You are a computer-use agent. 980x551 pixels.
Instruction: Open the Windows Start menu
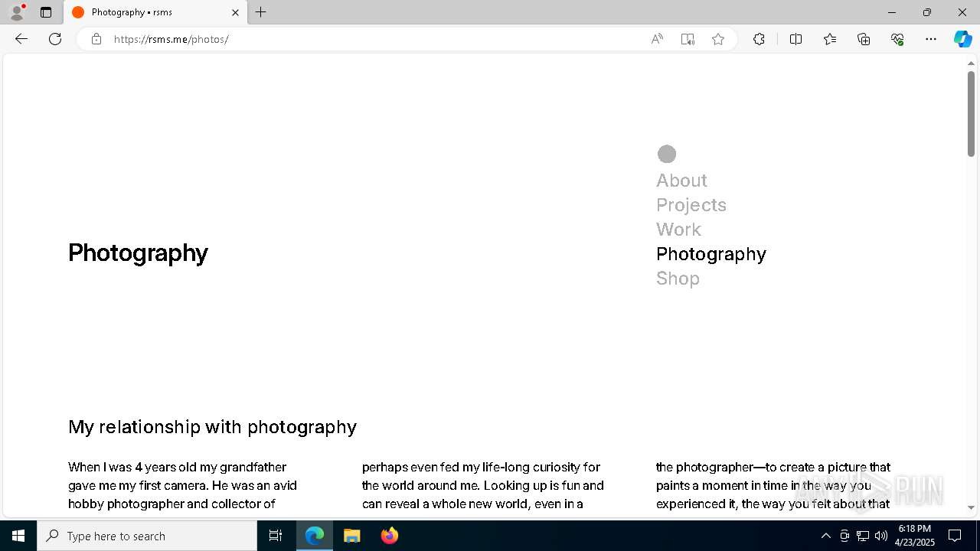tap(18, 536)
